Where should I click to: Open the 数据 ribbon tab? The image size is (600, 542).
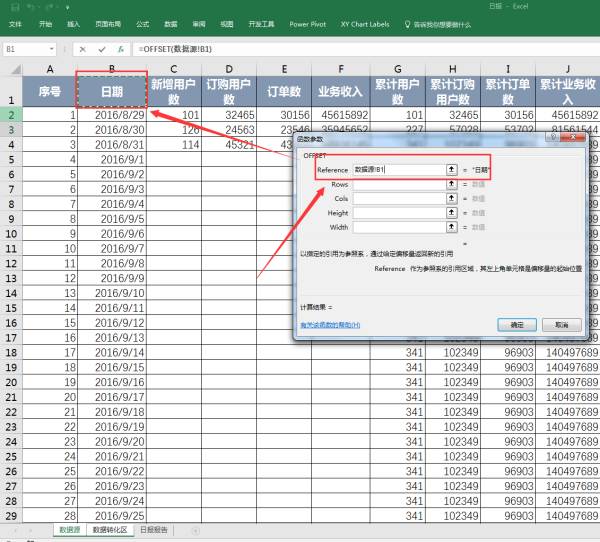pyautogui.click(x=171, y=24)
